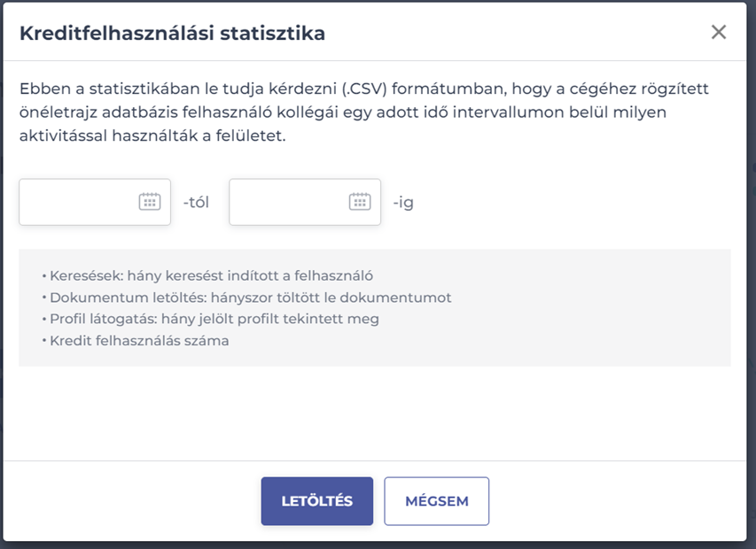This screenshot has width=756, height=549.
Task: Click the "-ig" label after the second date
Action: 403,203
